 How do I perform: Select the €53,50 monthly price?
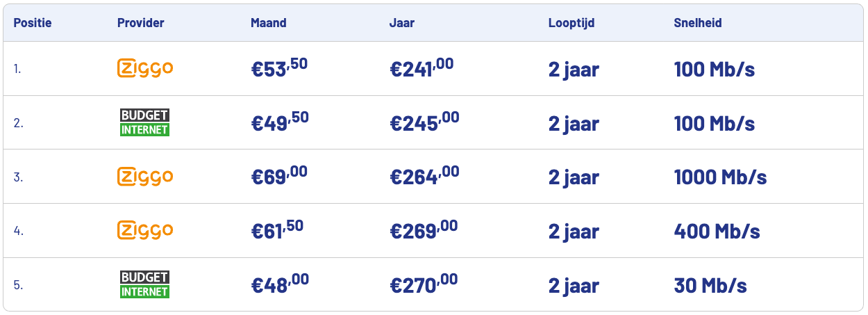pos(279,69)
